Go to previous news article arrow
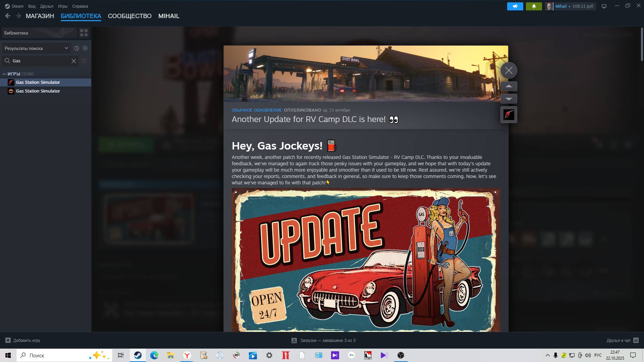 [508, 86]
